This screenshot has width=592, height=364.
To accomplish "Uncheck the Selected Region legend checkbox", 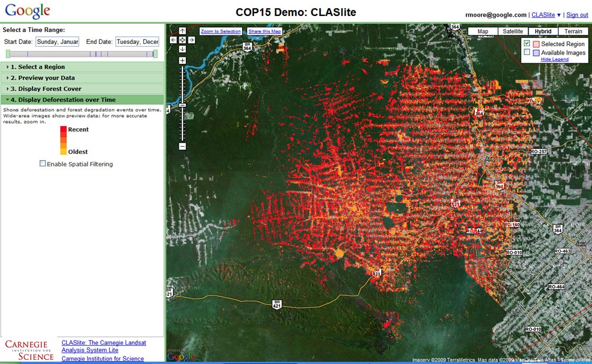I will pyautogui.click(x=527, y=44).
